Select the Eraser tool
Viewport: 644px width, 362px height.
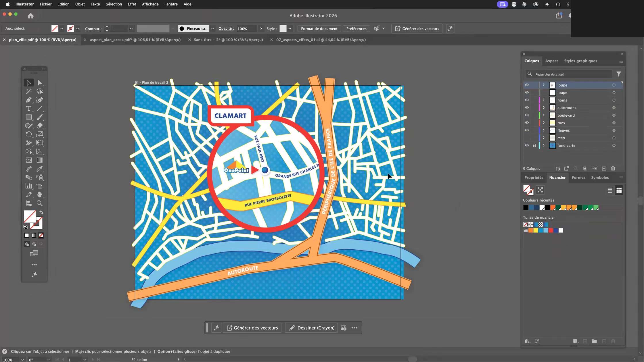[40, 126]
